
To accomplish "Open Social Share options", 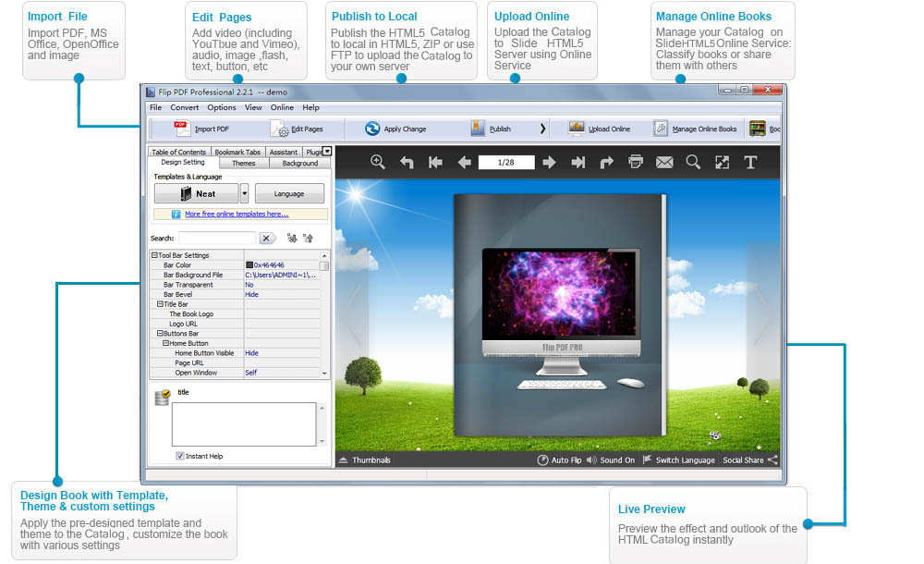I will pos(749,460).
